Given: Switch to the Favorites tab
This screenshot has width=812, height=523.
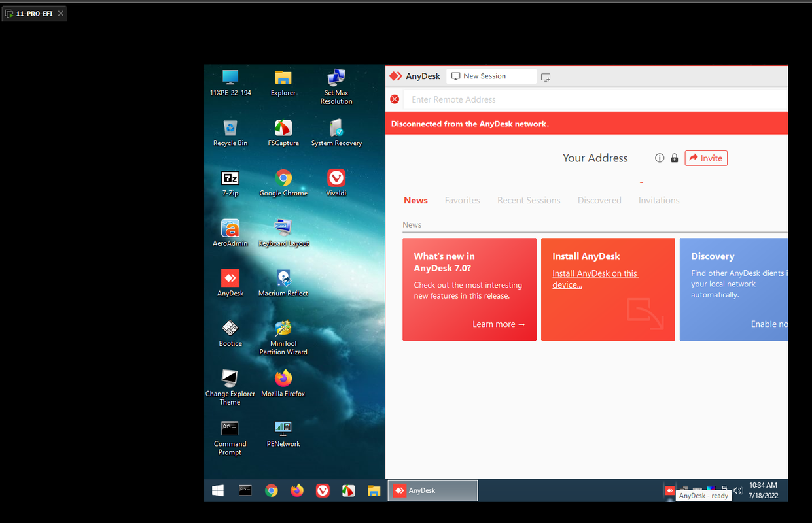Looking at the screenshot, I should click(x=463, y=201).
